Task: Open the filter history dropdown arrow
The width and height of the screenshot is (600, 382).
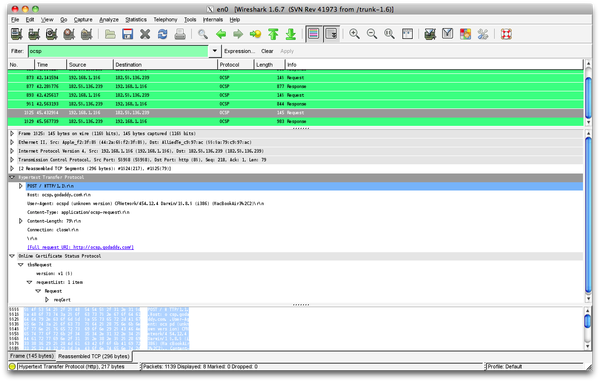Action: coord(215,51)
